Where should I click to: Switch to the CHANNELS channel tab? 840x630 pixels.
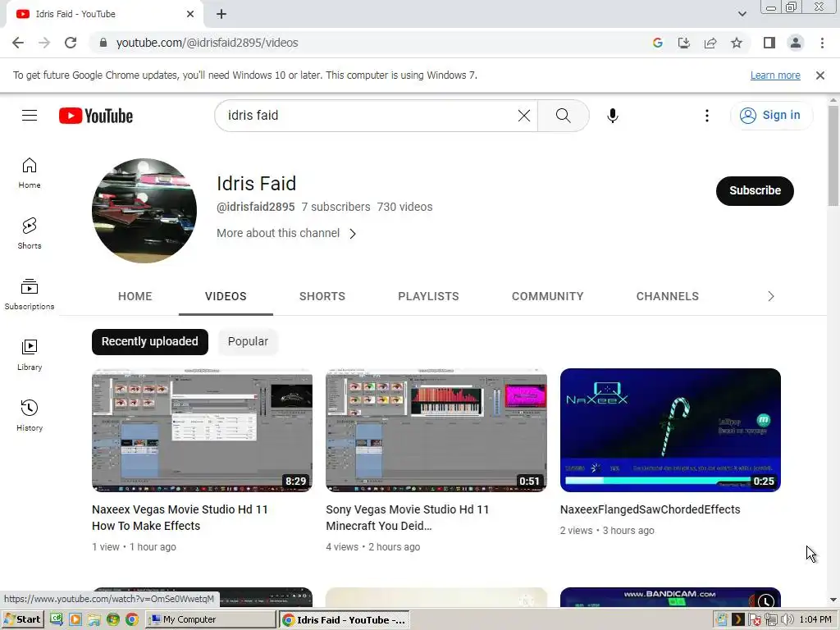click(668, 296)
